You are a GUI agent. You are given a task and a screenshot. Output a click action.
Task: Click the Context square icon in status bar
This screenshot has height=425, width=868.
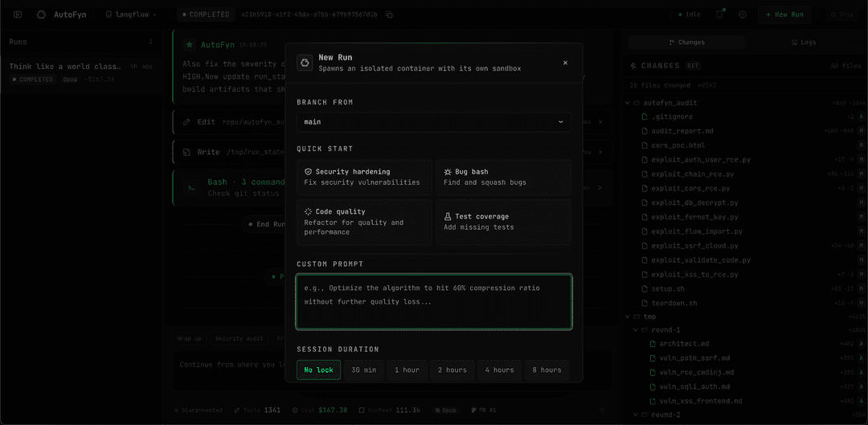pyautogui.click(x=362, y=411)
